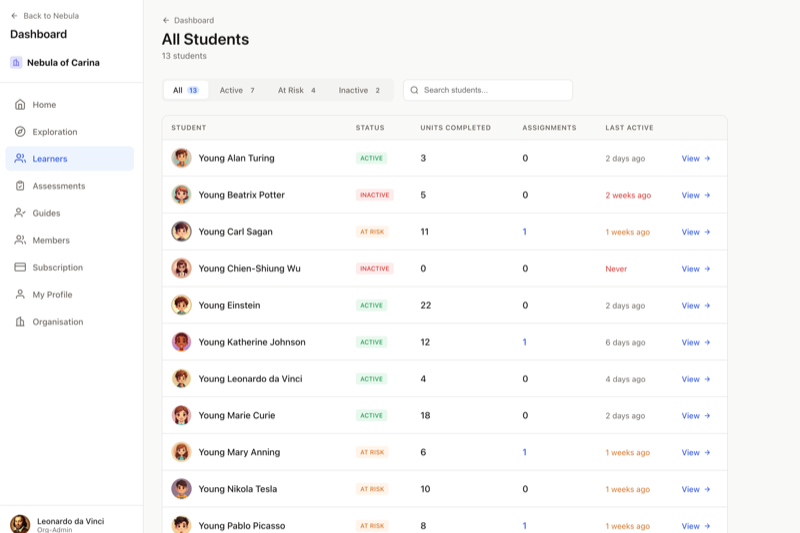Open the Guides user-check icon
Viewport: 800px width, 533px height.
20,213
